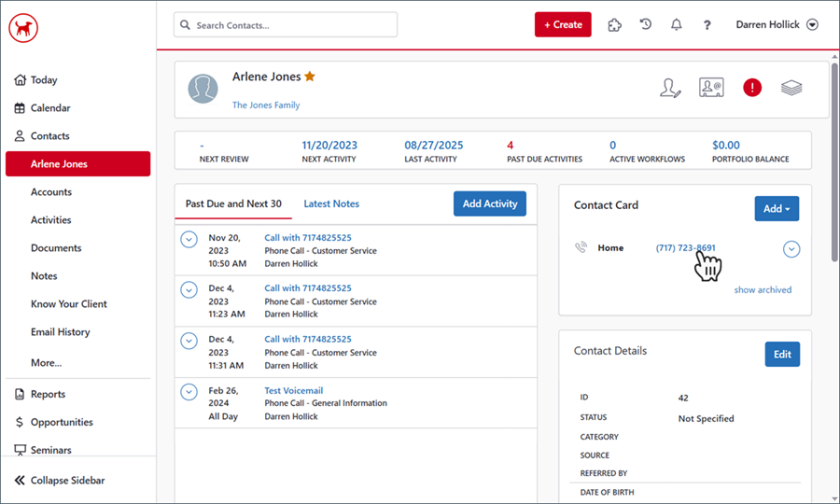Click the edit contact person icon

point(670,88)
